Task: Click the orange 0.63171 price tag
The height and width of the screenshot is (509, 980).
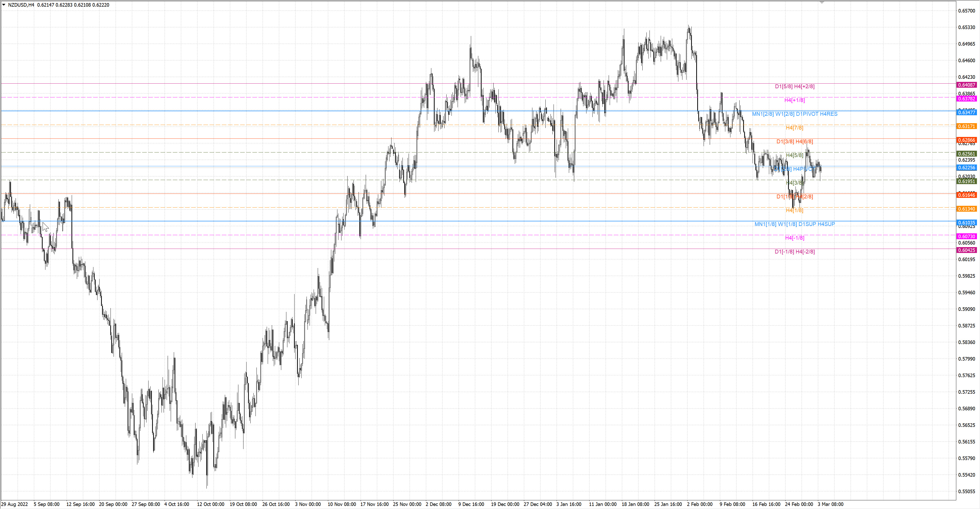Action: [x=966, y=126]
